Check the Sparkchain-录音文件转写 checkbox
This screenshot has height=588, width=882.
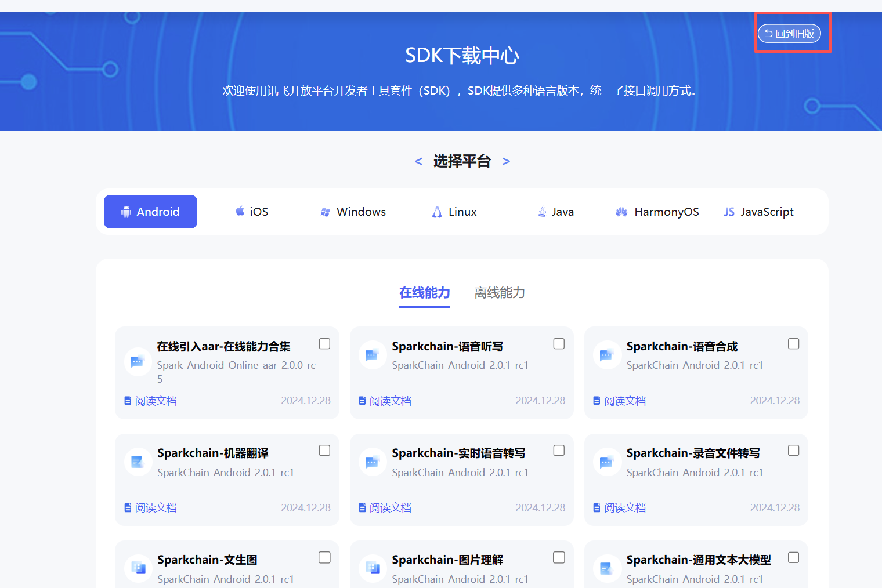[793, 451]
